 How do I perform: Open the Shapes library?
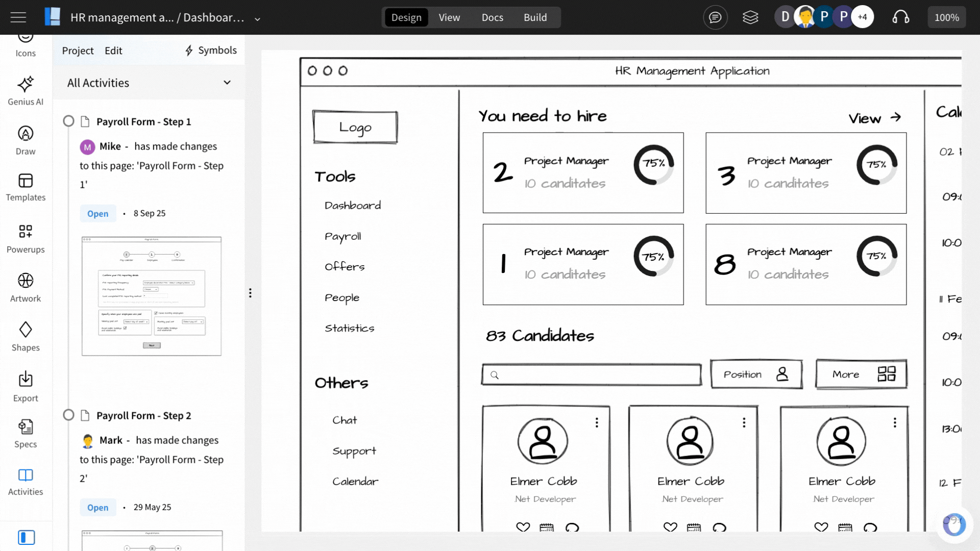26,336
